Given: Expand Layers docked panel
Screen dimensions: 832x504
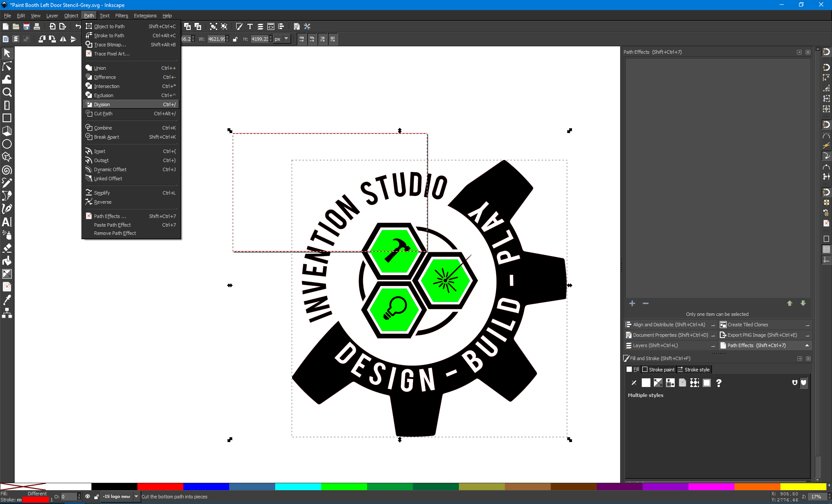Looking at the screenshot, I should 670,345.
